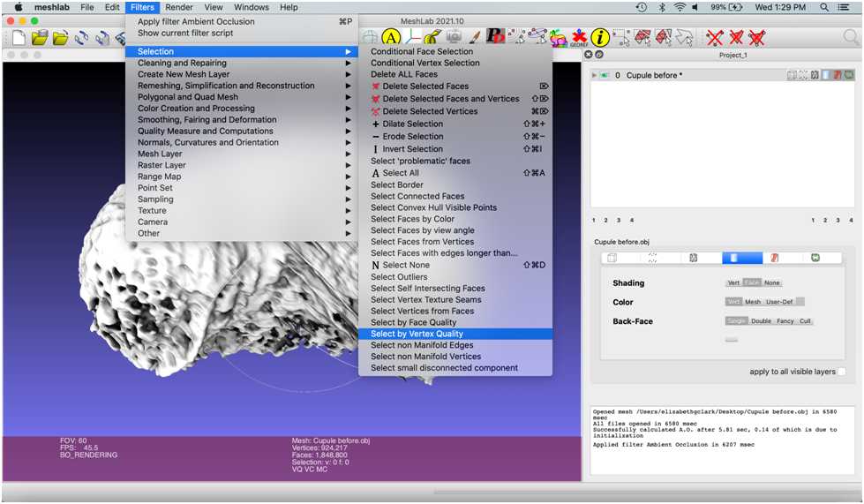Click the Spotlight search icon in menu bar

coord(824,7)
